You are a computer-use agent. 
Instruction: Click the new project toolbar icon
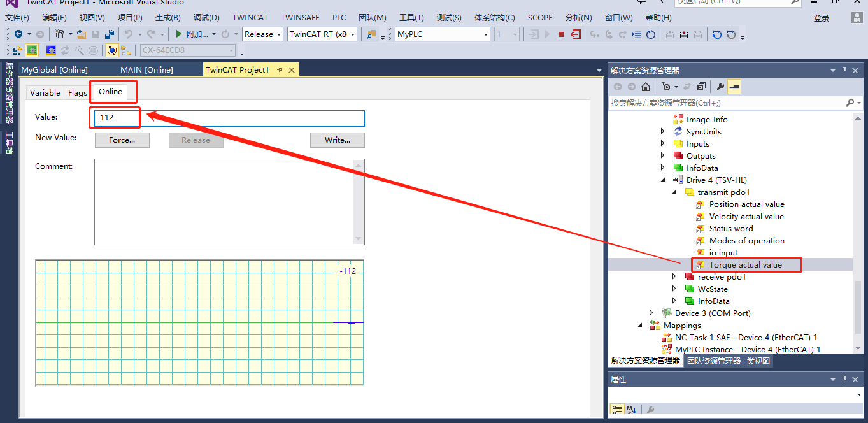coord(59,34)
